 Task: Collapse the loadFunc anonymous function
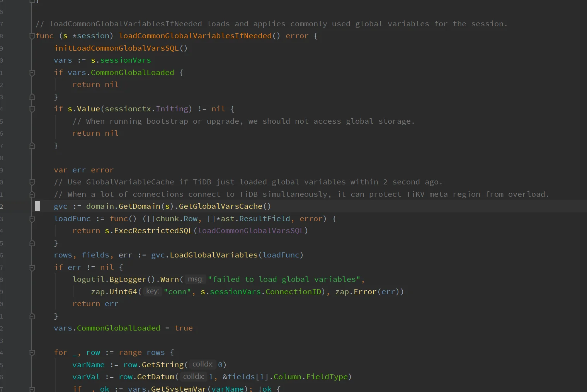[x=32, y=219]
